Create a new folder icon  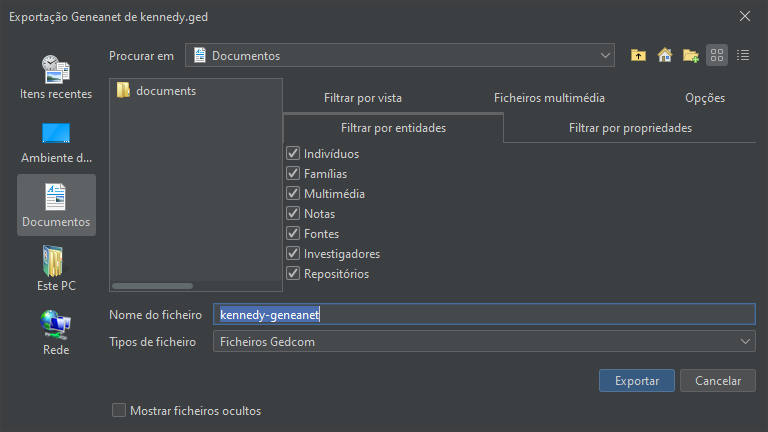click(x=691, y=55)
